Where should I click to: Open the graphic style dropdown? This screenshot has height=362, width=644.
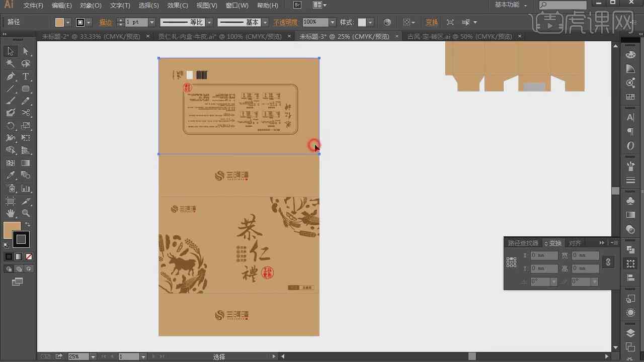(370, 22)
